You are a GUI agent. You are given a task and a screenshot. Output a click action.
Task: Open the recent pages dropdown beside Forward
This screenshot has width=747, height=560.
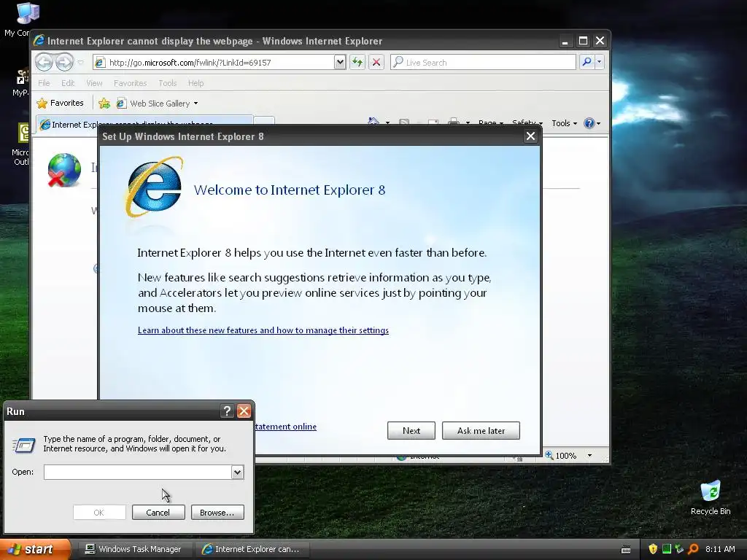[80, 63]
